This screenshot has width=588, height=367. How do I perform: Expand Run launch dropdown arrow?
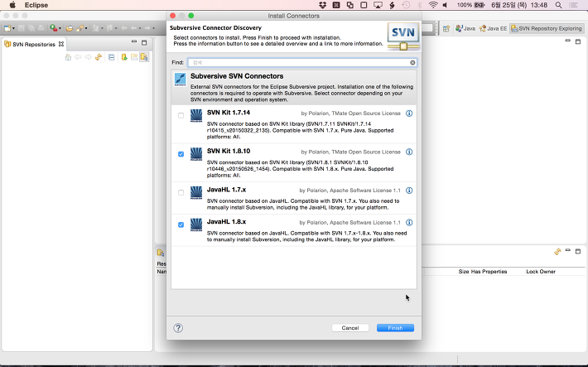60,28
